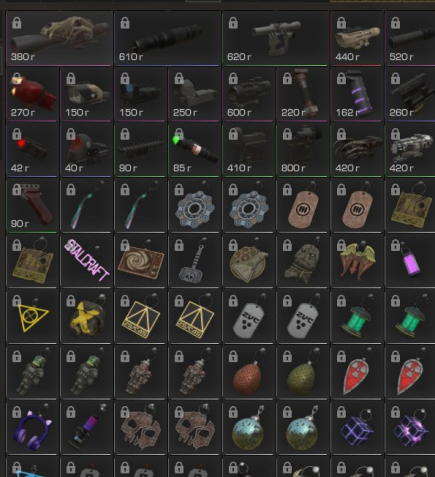Select the orange-brown egg keychain

[x=249, y=372]
